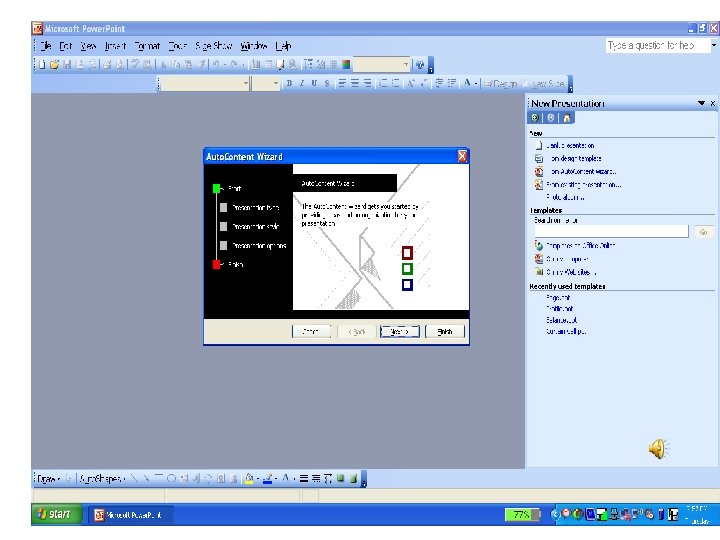
Task: Click task pane Home icon
Action: coord(567,118)
